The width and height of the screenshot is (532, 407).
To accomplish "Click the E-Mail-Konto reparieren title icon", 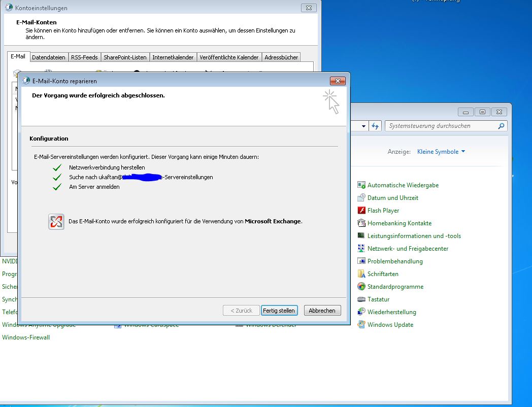I will pos(26,81).
